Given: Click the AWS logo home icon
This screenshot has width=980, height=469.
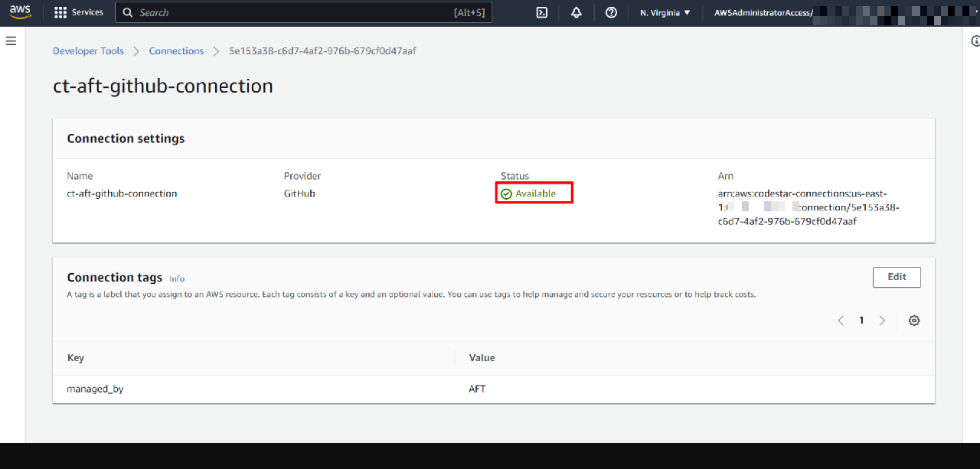Looking at the screenshot, I should [x=20, y=12].
